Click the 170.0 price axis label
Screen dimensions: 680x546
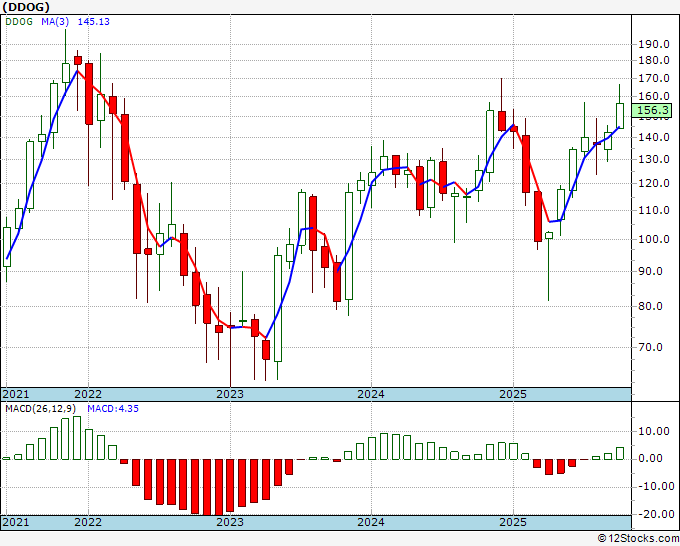(654, 78)
